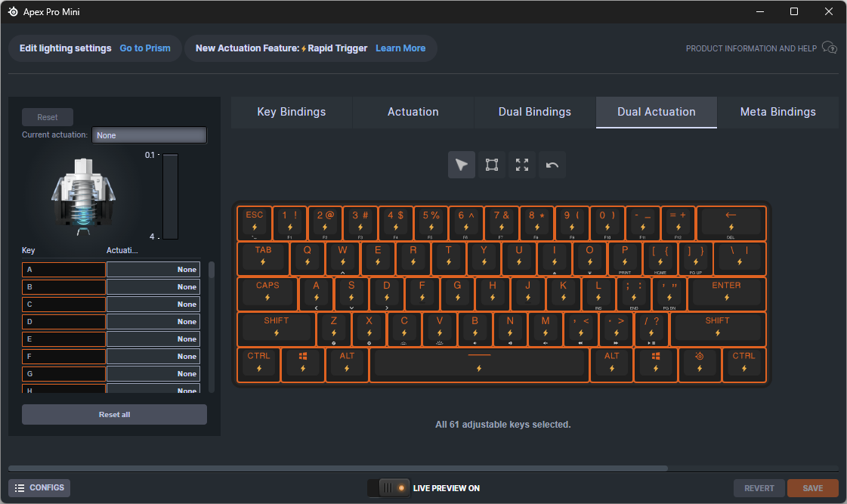
Task: Select the Dual Actuation tab
Action: 657,112
